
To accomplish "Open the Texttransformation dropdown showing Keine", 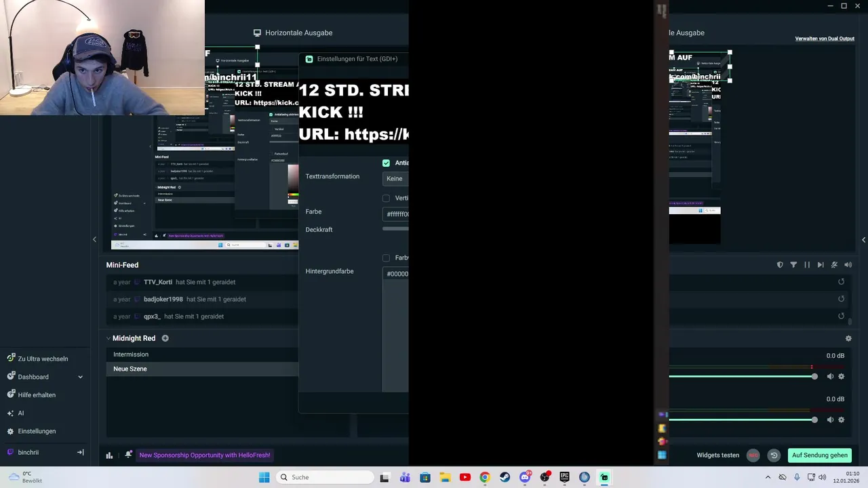I will pos(395,178).
